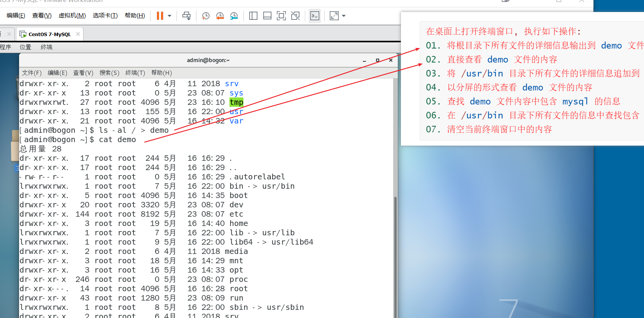The width and height of the screenshot is (644, 318).
Task: Open terminal 查看(V) menu
Action: point(83,73)
